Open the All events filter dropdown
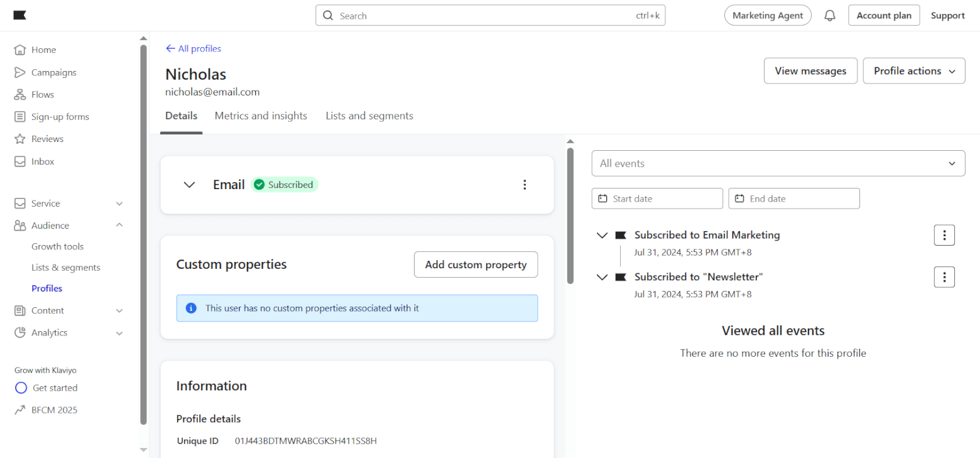Screen dimensions: 980x458 [x=778, y=163]
